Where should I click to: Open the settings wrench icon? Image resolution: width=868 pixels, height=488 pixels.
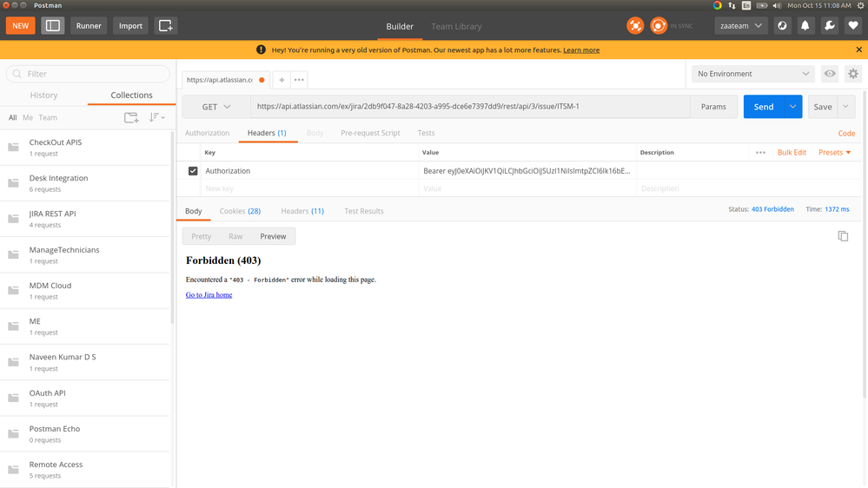tap(829, 26)
